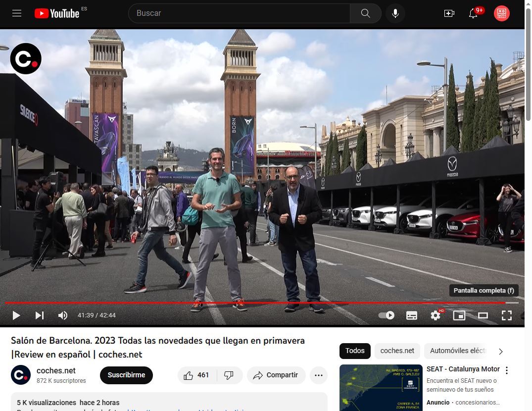Click the 872 K suscriptores text
This screenshot has width=532, height=411.
61,381
